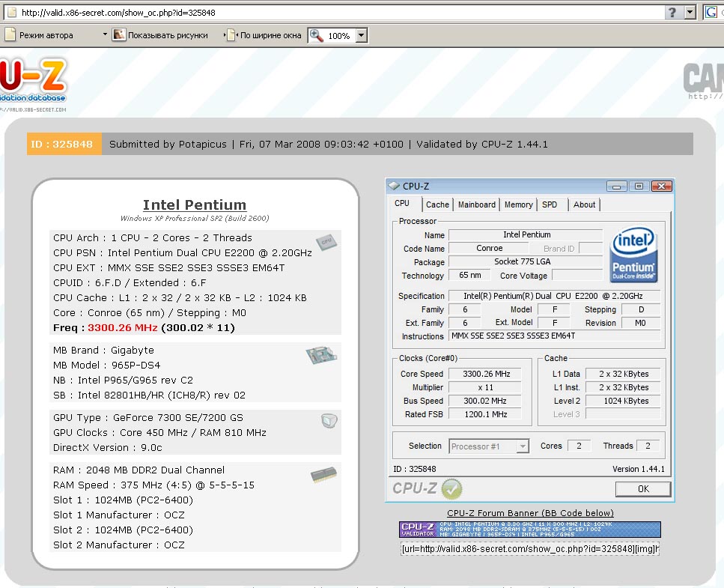Click the RAM module icon
Image resolution: width=724 pixels, height=588 pixels.
[x=323, y=474]
